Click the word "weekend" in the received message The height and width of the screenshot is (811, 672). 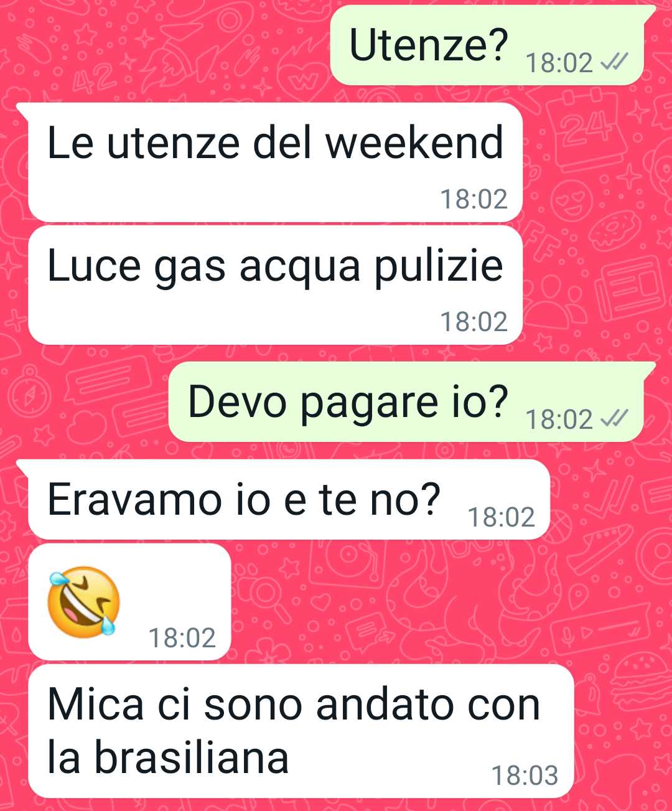pos(414,143)
